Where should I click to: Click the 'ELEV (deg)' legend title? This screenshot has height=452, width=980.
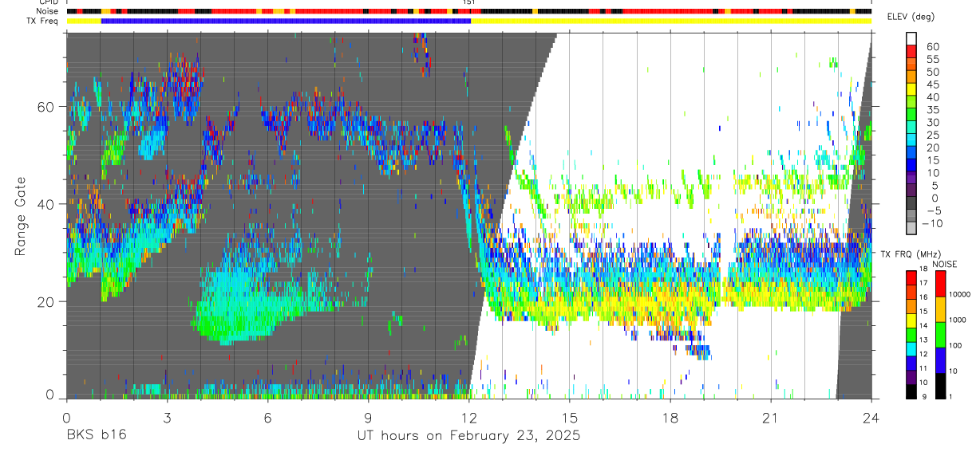[911, 17]
